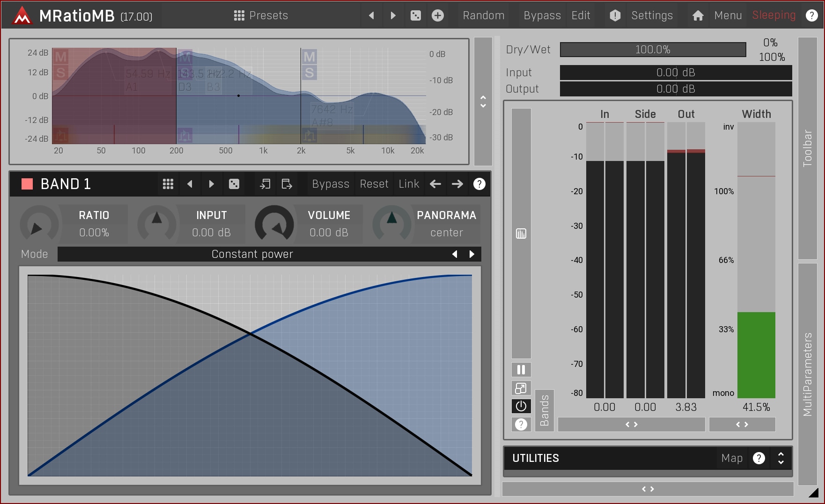Click the Band 1 randomize dice icon
The height and width of the screenshot is (504, 825).
click(x=234, y=184)
